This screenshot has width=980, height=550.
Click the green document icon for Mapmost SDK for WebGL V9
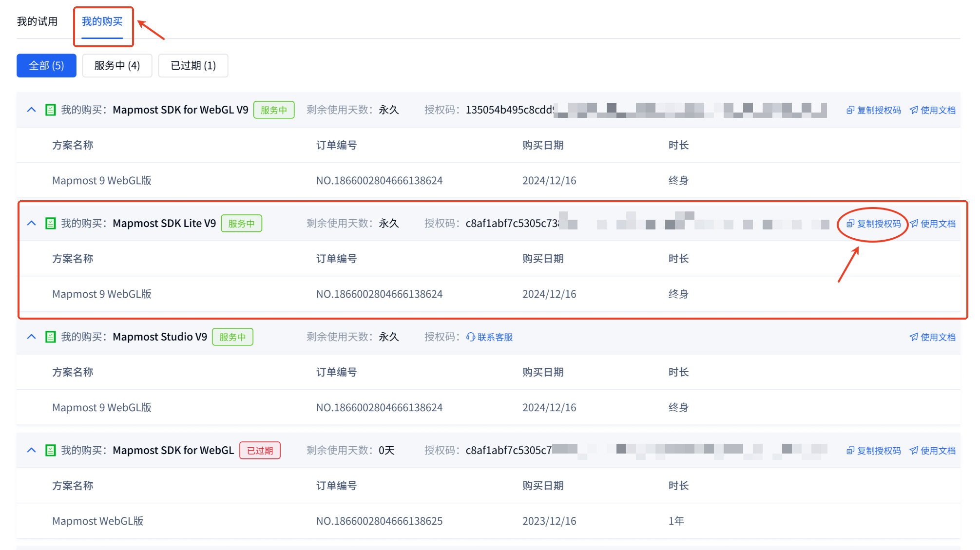(x=50, y=110)
